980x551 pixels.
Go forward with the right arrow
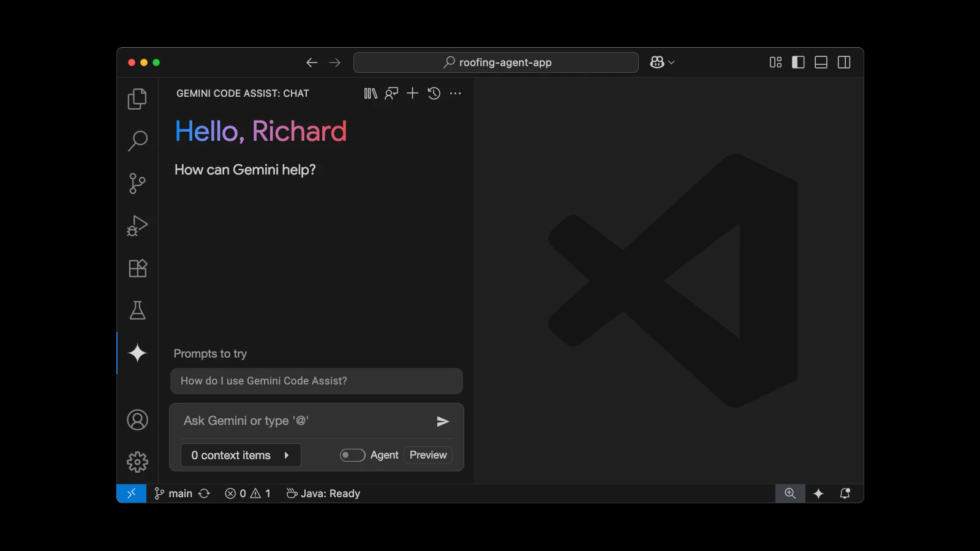[334, 62]
